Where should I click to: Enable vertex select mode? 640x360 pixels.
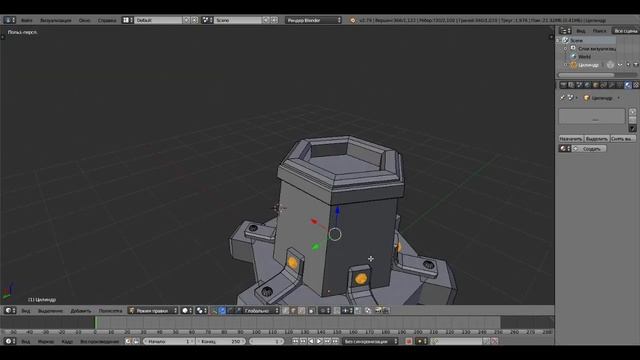(x=285, y=311)
